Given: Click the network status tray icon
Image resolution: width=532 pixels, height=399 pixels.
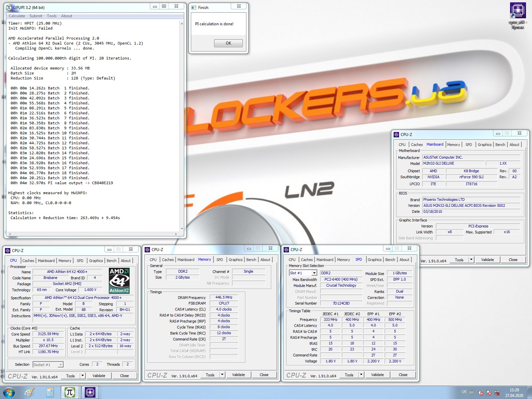Looking at the screenshot, I should click(x=497, y=393).
